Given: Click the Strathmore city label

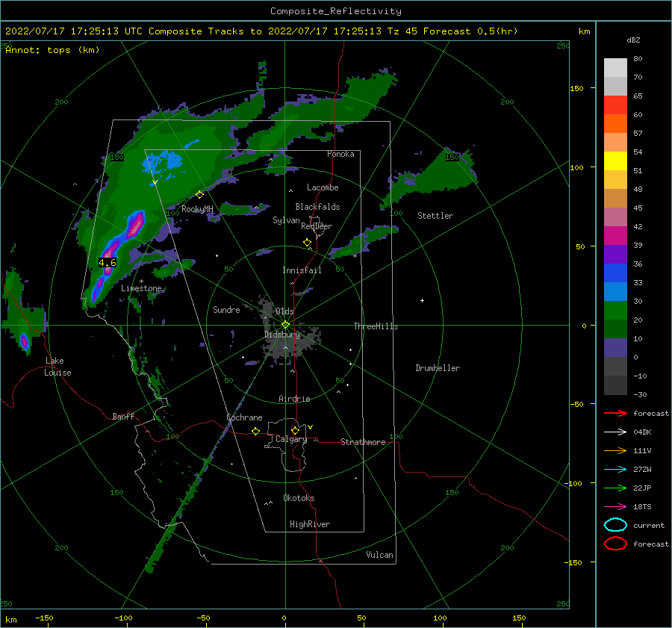Looking at the screenshot, I should [363, 442].
